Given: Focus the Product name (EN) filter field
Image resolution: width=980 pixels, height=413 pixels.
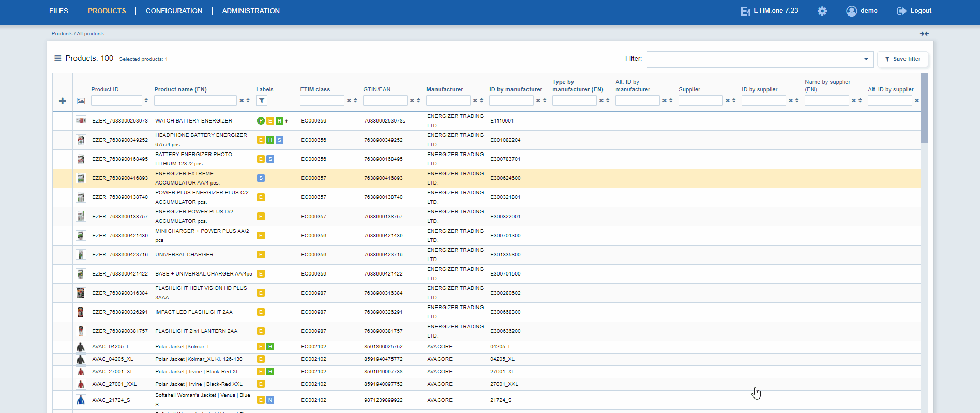Looking at the screenshot, I should 195,101.
